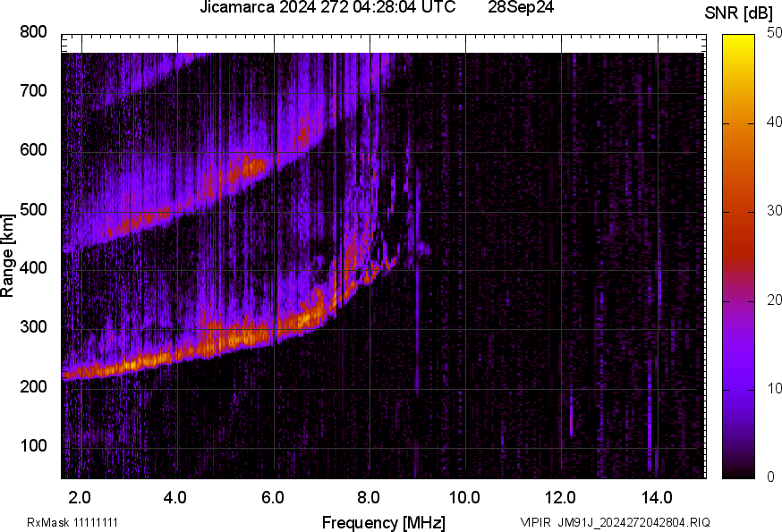The width and height of the screenshot is (782, 532).
Task: Click the frequency tick label '12.0'
Action: pyautogui.click(x=561, y=498)
